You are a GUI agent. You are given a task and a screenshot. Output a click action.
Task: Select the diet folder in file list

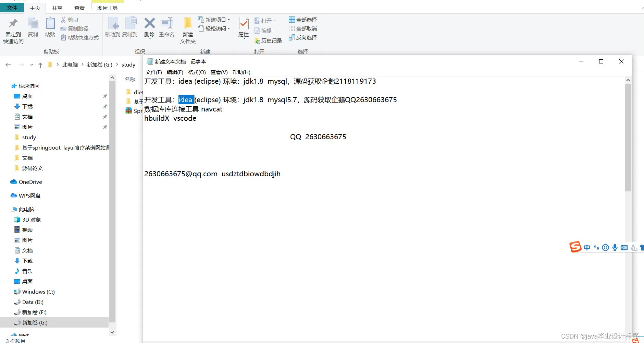[x=135, y=92]
